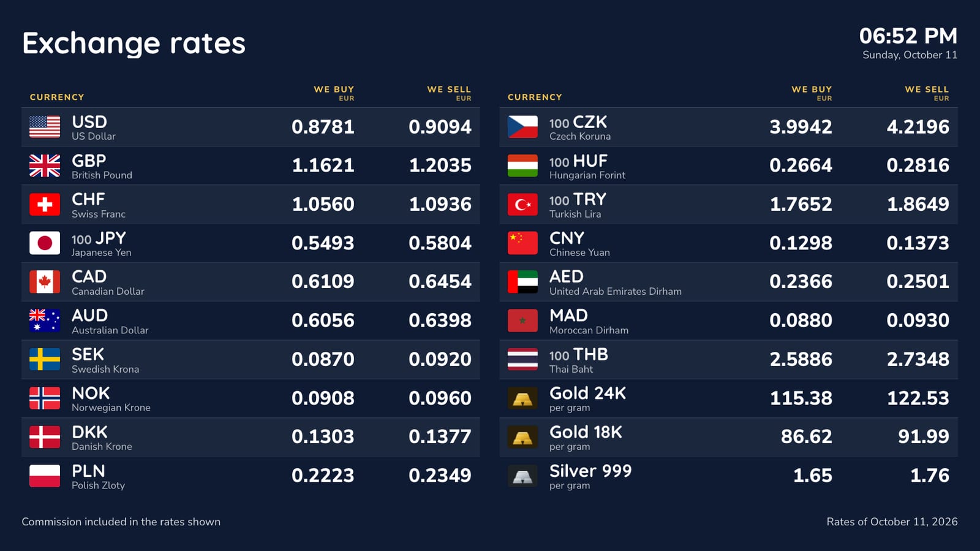Click the 06:52 PM clock display
This screenshot has width=980, height=551.
908,36
